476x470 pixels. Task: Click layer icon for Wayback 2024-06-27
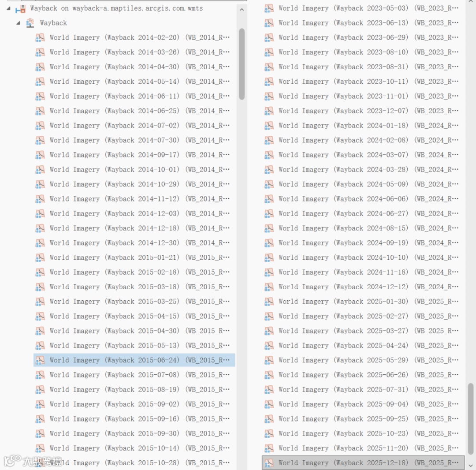tap(269, 213)
